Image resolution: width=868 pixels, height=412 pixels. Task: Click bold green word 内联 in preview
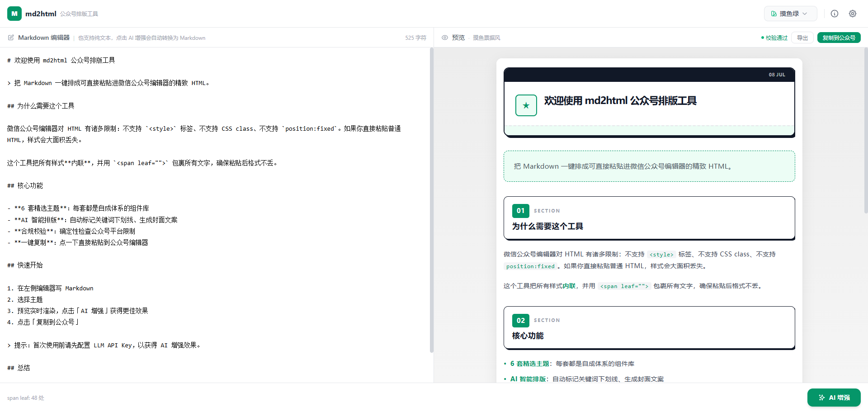click(569, 286)
